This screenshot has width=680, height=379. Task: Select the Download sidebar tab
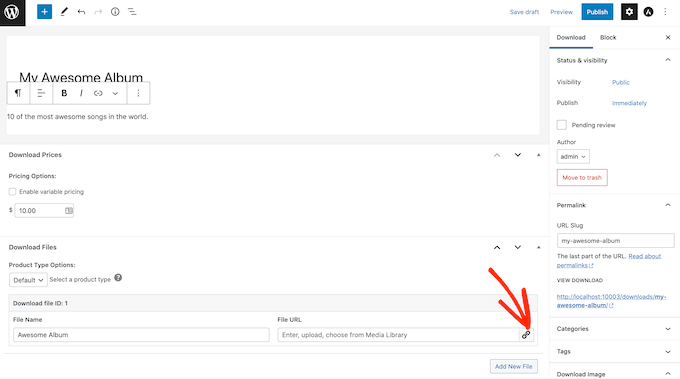click(571, 37)
